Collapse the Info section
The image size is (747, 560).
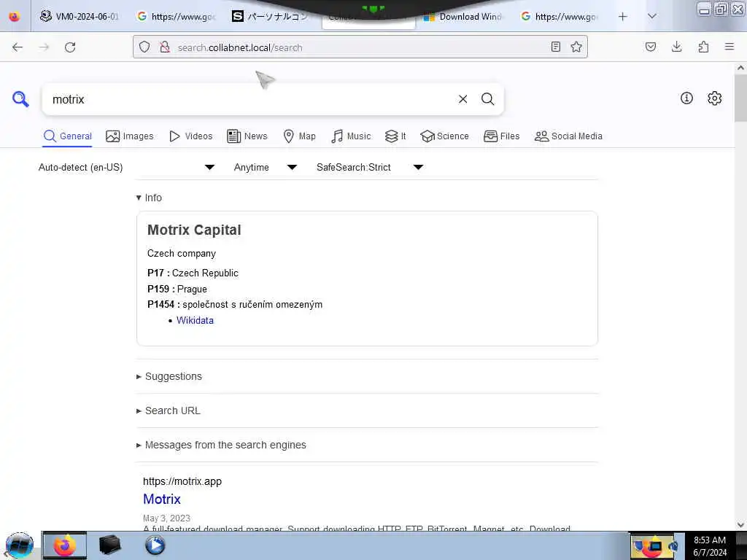[149, 198]
